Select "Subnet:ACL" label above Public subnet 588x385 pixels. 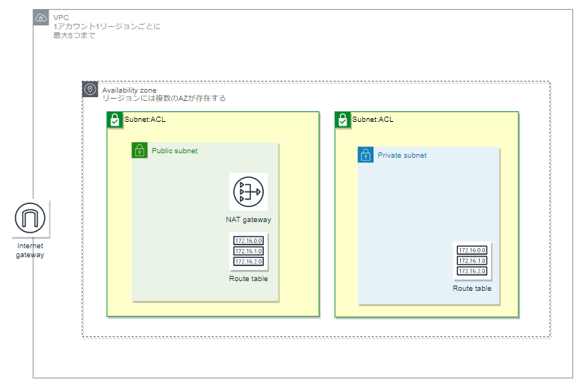click(145, 120)
